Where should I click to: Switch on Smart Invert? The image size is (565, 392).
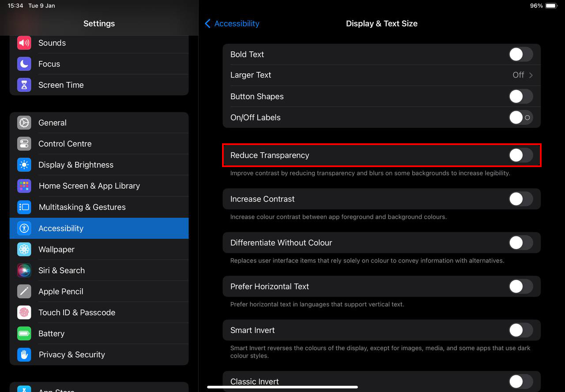tap(520, 330)
